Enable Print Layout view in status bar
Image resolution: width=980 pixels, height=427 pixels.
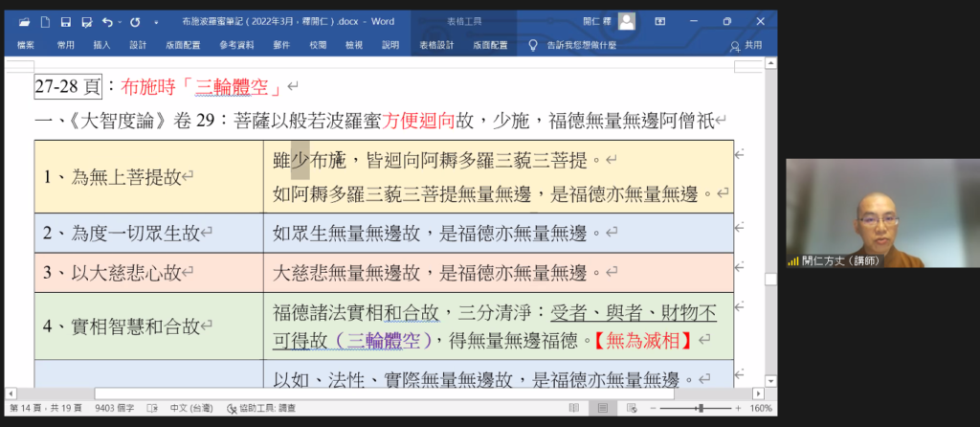click(x=602, y=408)
